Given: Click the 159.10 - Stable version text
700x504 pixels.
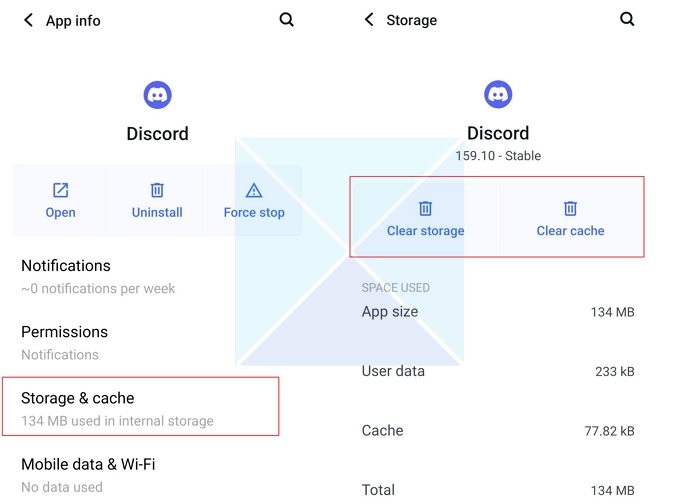Looking at the screenshot, I should (498, 156).
